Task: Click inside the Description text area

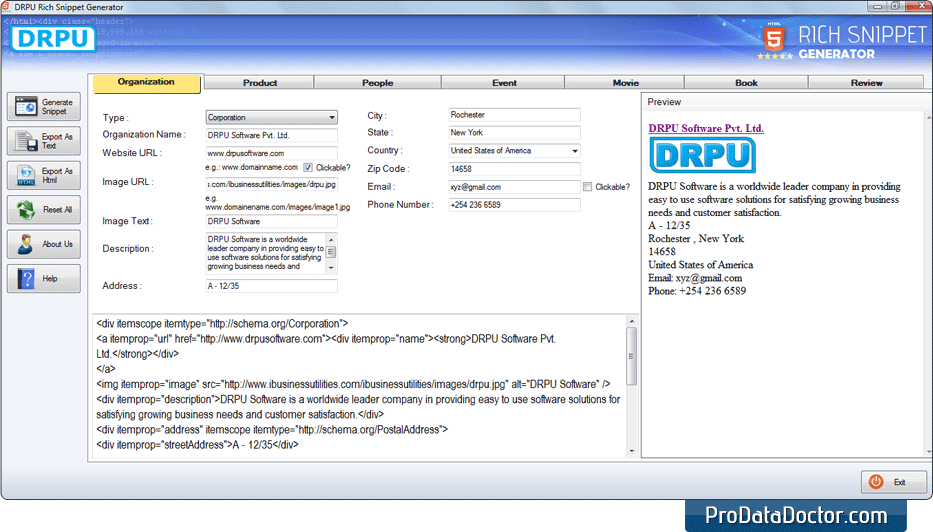Action: [266, 253]
